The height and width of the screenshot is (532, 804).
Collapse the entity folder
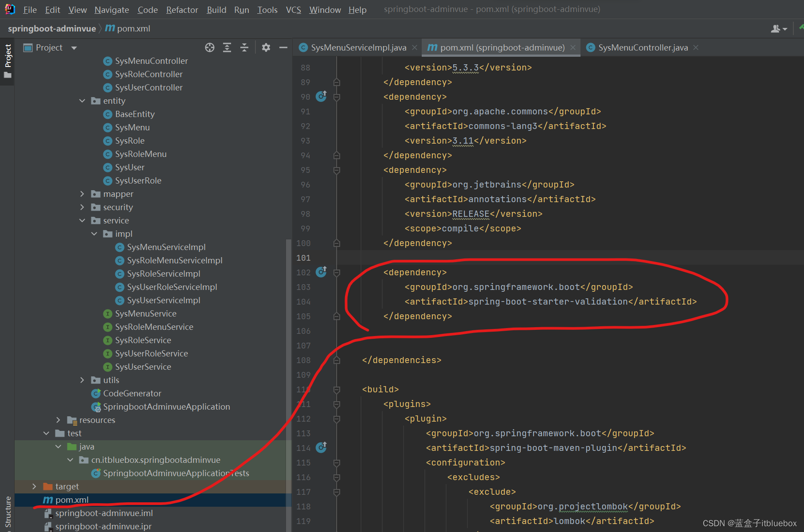[x=82, y=101]
